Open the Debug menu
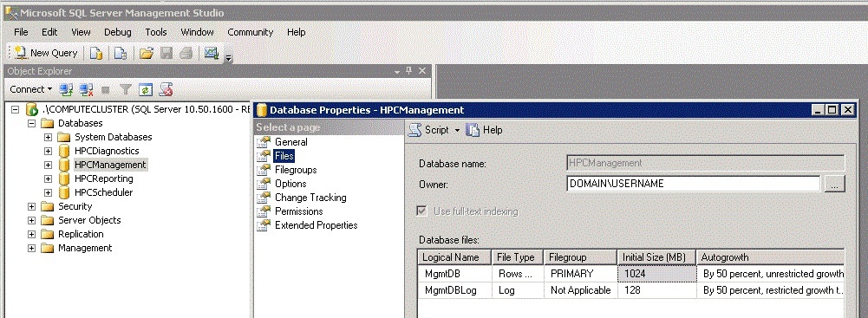868x318 pixels. tap(118, 32)
